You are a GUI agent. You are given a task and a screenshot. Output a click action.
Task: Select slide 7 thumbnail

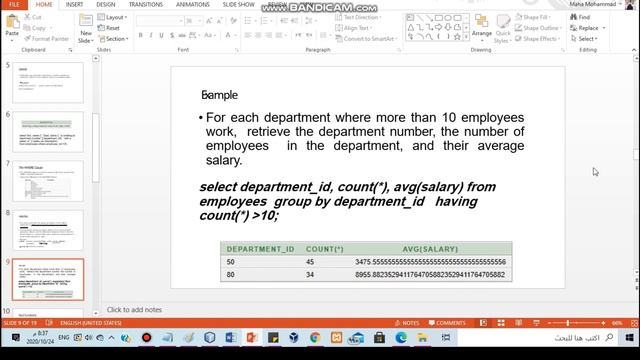tap(48, 181)
